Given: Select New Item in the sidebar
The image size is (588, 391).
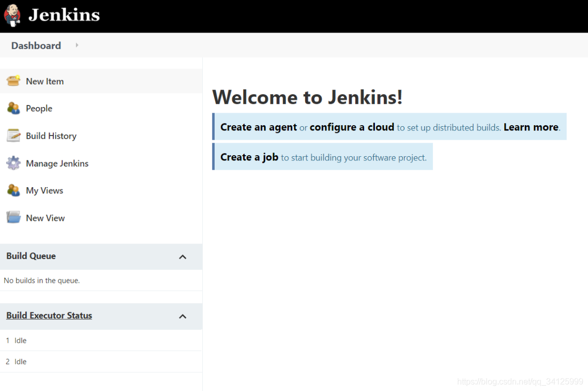Looking at the screenshot, I should point(44,81).
